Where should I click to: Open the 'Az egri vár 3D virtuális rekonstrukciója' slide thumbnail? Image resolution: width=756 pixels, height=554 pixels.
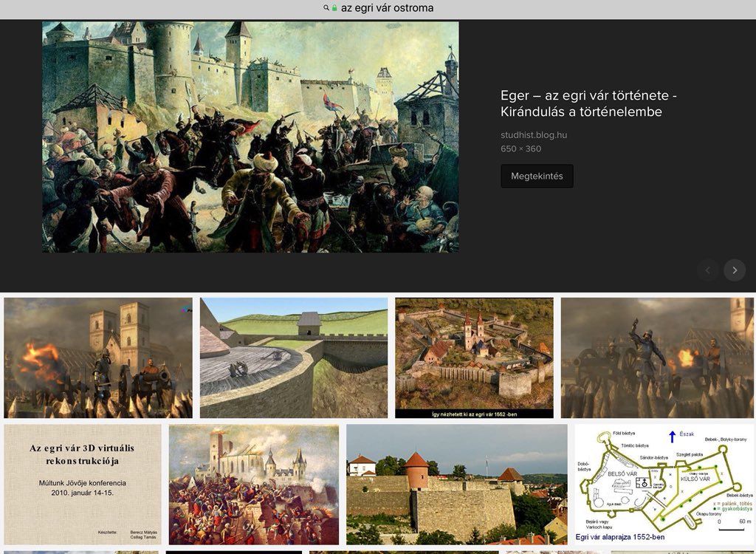pyautogui.click(x=83, y=485)
